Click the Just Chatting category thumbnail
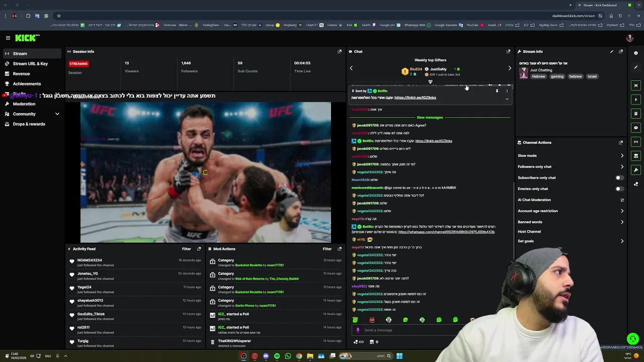Viewport: 644px width, 362px height. click(523, 73)
